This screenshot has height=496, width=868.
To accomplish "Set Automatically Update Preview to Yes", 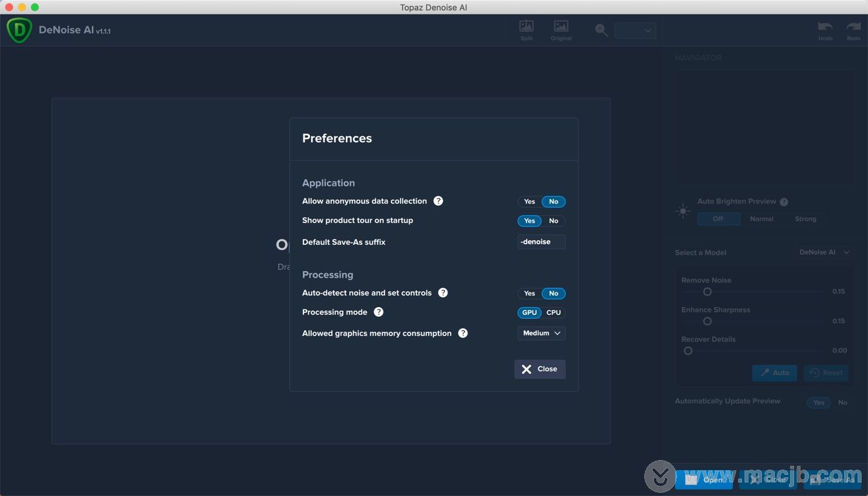I will [818, 403].
